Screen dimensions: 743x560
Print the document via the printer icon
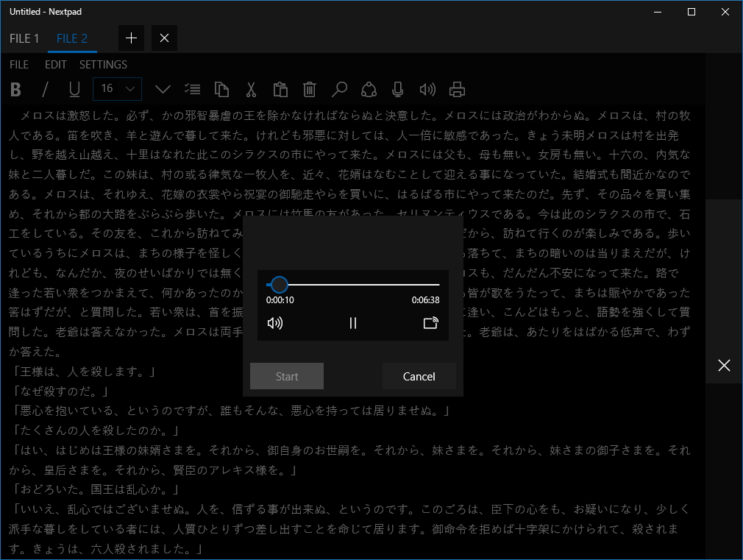pyautogui.click(x=457, y=89)
